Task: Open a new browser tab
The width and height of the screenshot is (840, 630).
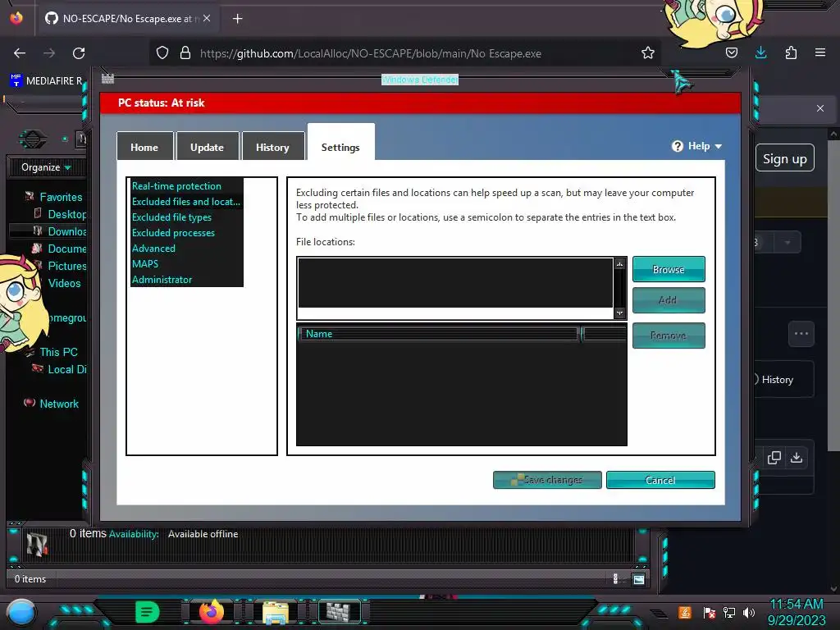Action: [x=238, y=19]
